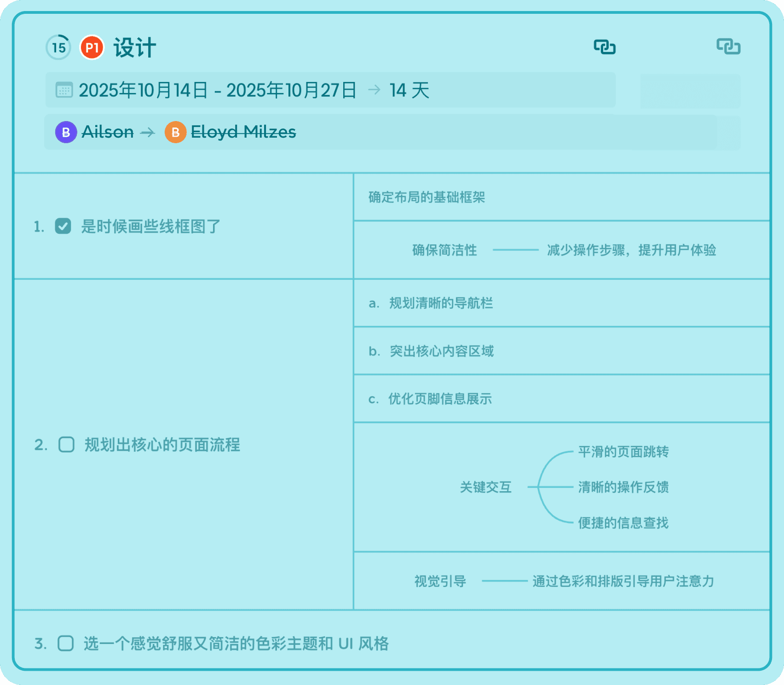The width and height of the screenshot is (784, 685).
Task: Click the task text 规划出核心的页面流程
Action: (162, 445)
